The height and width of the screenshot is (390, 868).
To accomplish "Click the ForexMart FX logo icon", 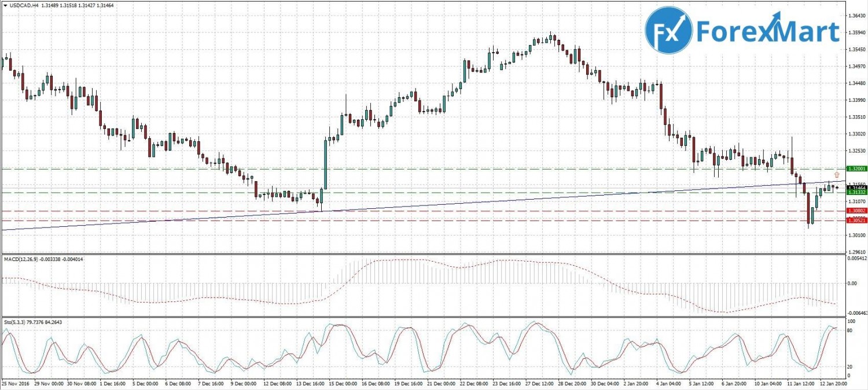I will pos(668,30).
